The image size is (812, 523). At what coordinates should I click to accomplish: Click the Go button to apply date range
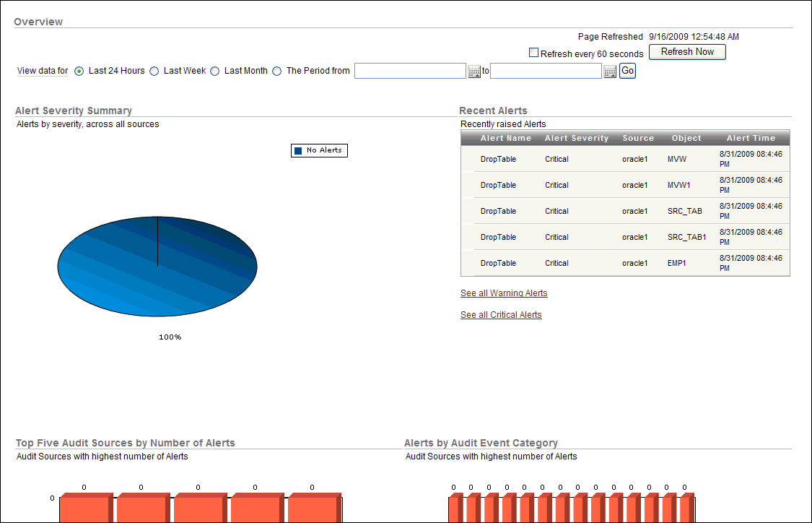pos(627,71)
